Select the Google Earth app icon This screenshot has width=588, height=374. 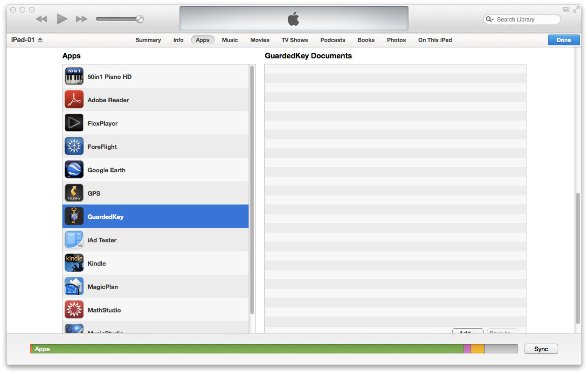[74, 170]
